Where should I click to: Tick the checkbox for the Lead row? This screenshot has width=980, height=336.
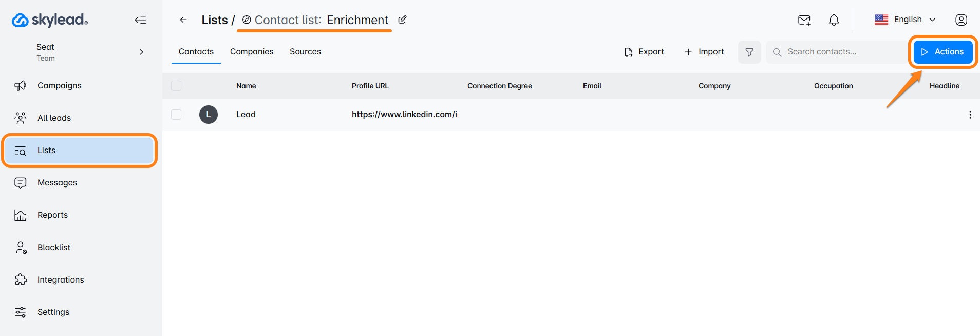[x=176, y=115]
